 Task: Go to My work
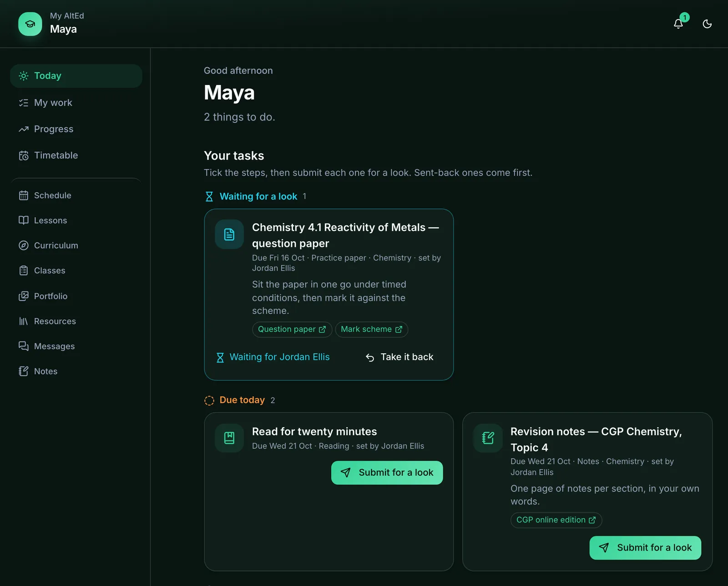(x=76, y=103)
